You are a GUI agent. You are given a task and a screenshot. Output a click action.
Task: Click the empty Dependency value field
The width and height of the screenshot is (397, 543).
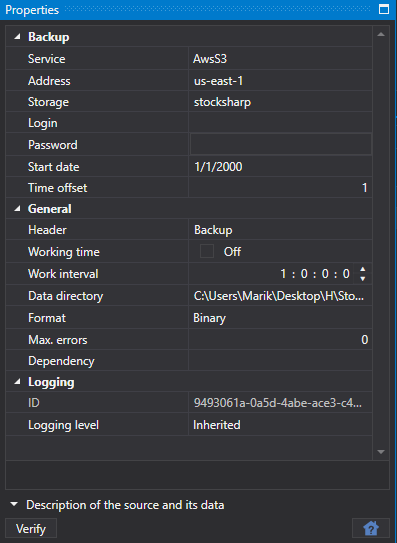coord(280,360)
